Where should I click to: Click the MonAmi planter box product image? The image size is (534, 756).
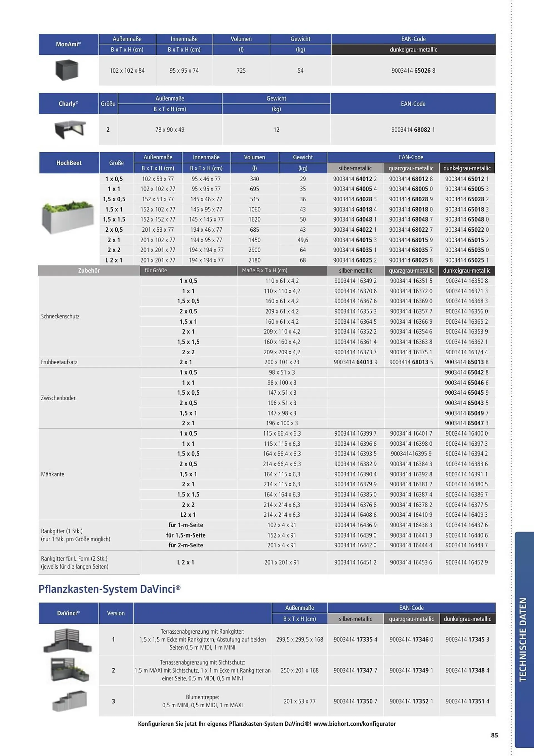[67, 70]
